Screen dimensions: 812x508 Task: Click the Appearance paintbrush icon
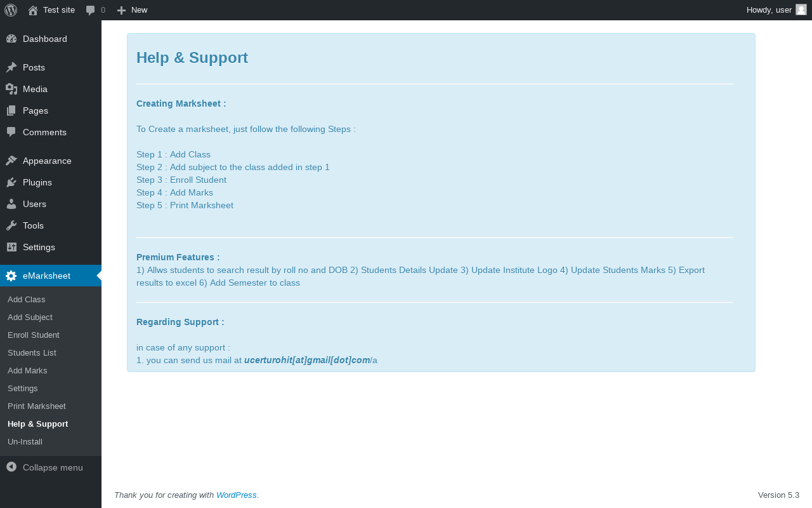(x=11, y=161)
